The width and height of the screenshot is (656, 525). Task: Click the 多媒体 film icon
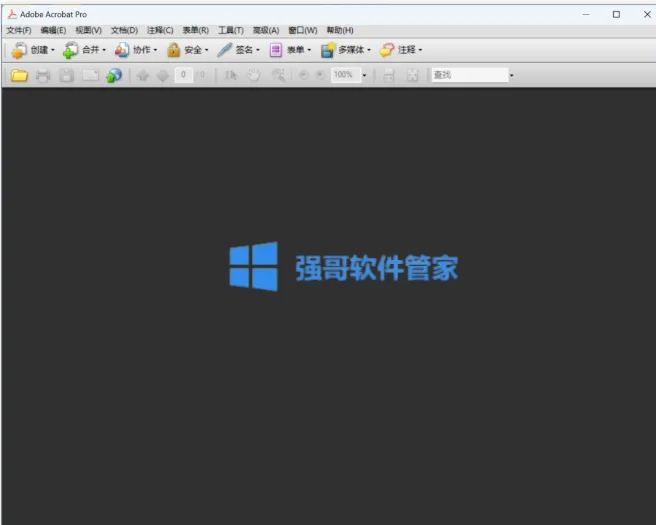328,50
